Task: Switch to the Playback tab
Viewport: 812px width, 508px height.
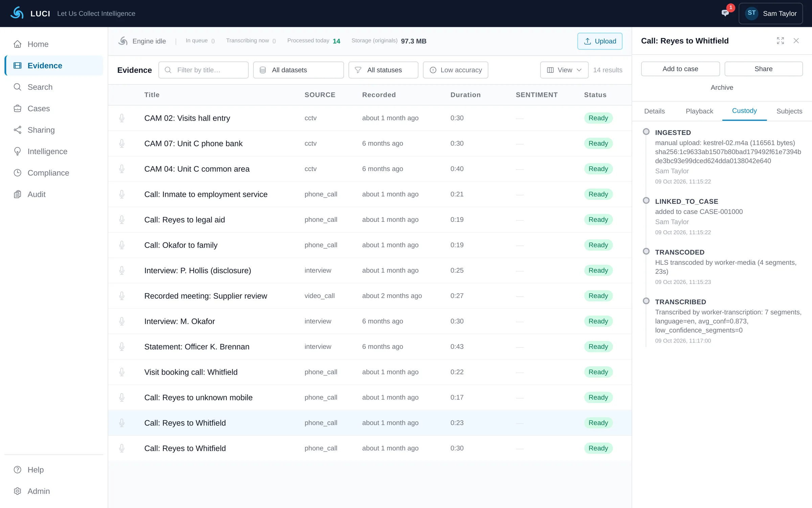Action: (699, 111)
